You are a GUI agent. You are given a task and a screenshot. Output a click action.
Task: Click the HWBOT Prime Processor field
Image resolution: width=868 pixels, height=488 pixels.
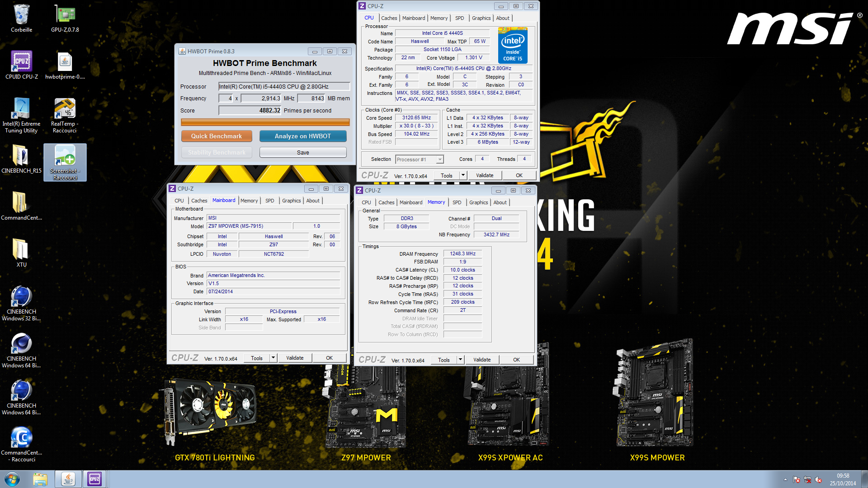(x=284, y=86)
